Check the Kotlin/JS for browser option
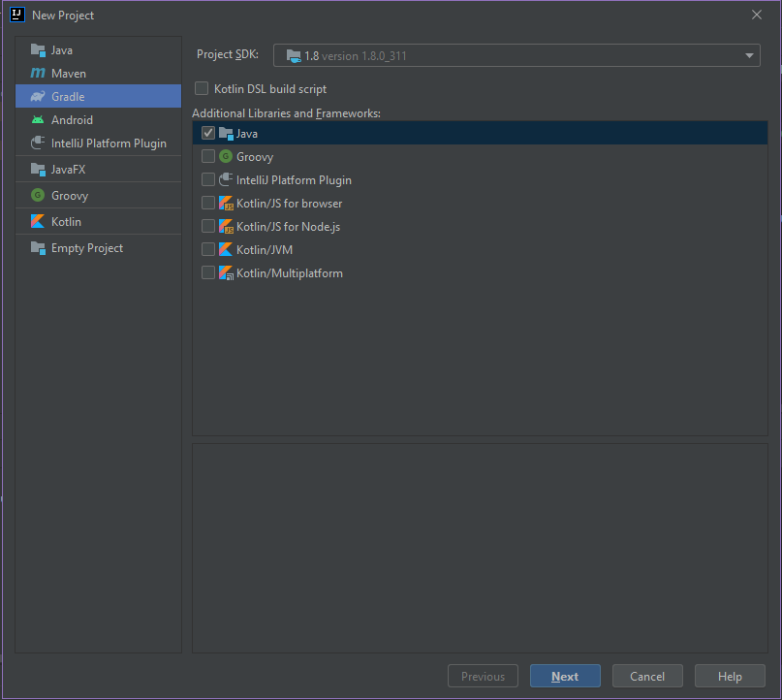The height and width of the screenshot is (700, 782). click(208, 203)
